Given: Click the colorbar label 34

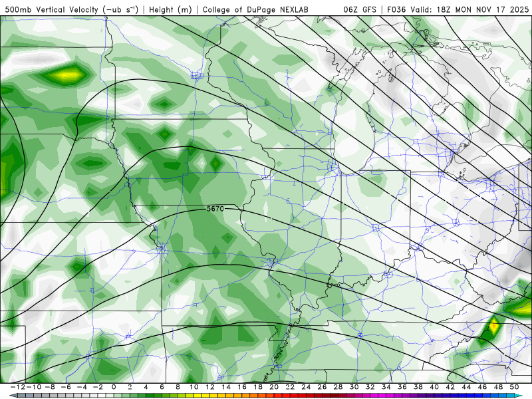Looking at the screenshot, I should click(386, 387).
